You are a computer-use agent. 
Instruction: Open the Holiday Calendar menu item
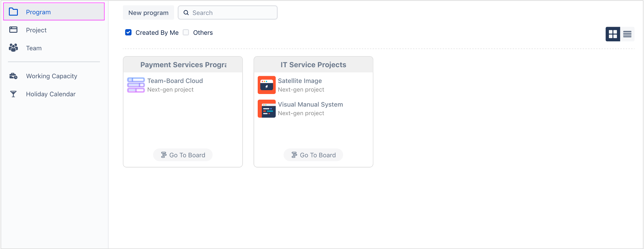click(51, 94)
